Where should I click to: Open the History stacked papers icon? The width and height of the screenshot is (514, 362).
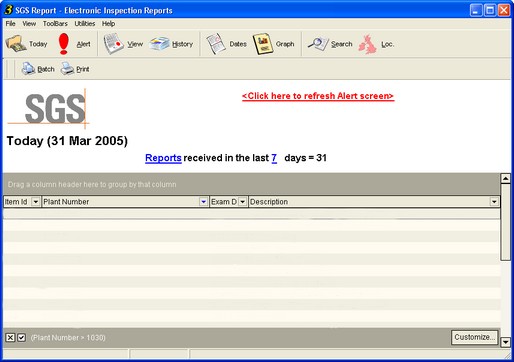(159, 44)
